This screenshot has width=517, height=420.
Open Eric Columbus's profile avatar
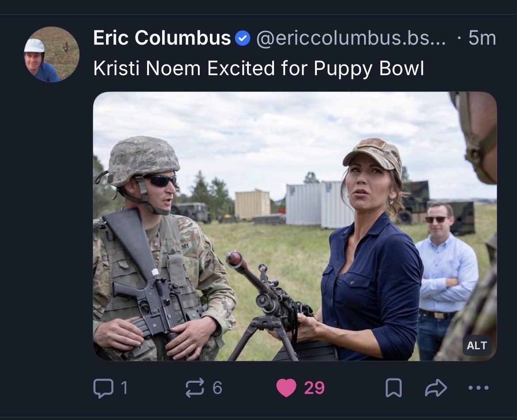52,54
